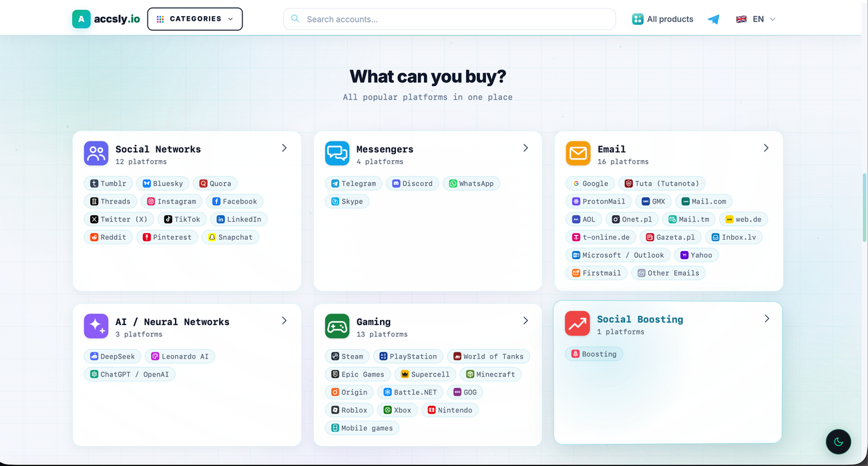Select the Twitter (X) platform tag
The width and height of the screenshot is (868, 466).
119,220
